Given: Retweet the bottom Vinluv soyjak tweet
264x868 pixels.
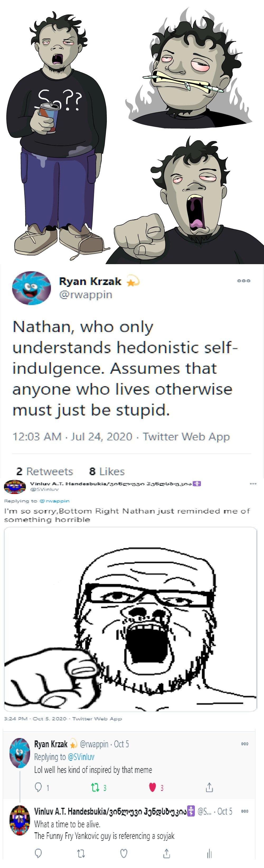Looking at the screenshot, I should (x=81, y=853).
